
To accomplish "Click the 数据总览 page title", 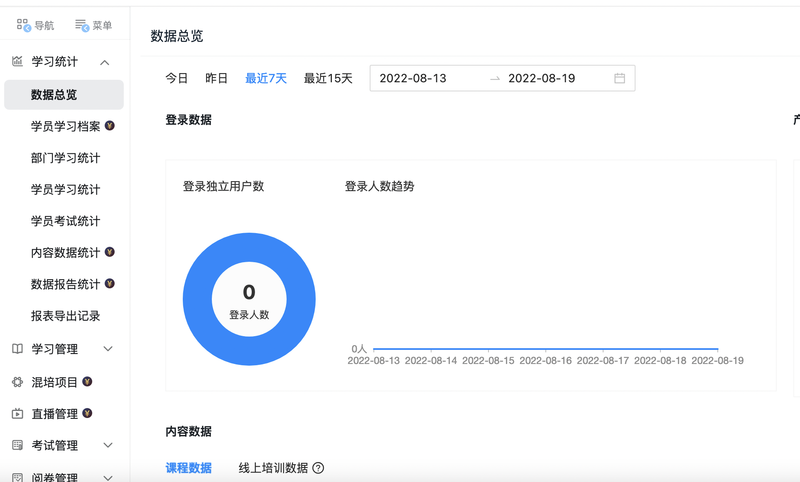I will [177, 36].
